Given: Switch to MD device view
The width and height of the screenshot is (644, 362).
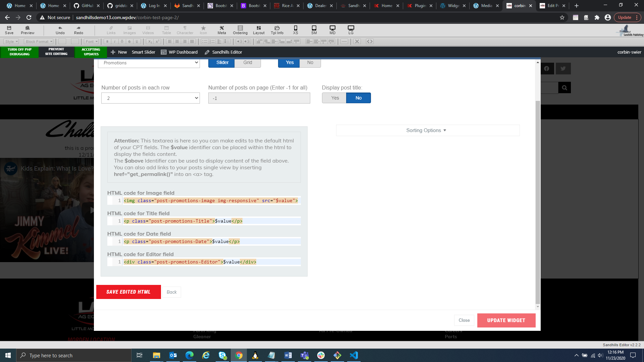Looking at the screenshot, I should (x=332, y=30).
